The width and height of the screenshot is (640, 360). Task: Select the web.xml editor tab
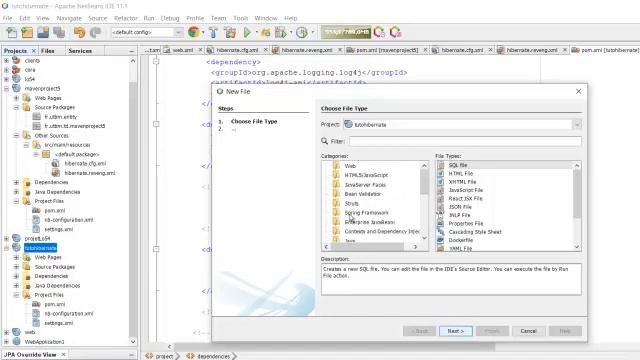click(x=182, y=50)
